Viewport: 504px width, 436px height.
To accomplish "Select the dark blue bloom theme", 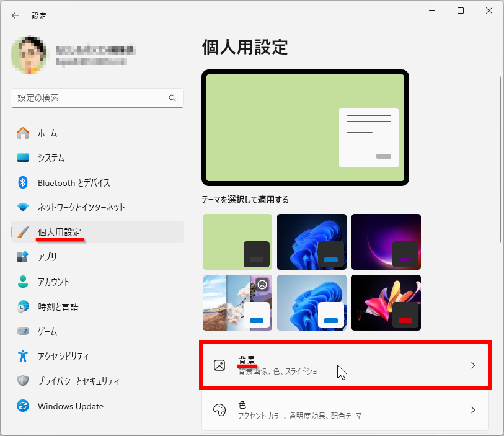I will [312, 242].
